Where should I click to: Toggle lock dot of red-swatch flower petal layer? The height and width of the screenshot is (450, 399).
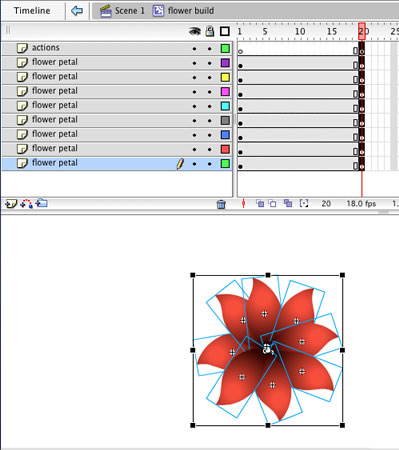(209, 149)
